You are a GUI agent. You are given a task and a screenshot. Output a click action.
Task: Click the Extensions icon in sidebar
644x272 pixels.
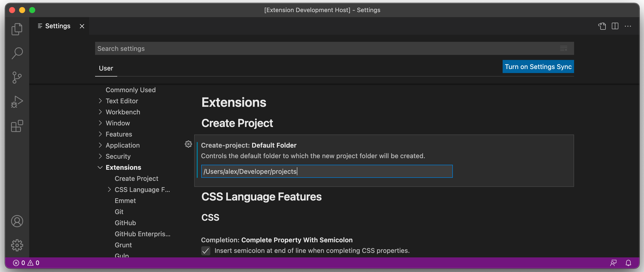pyautogui.click(x=16, y=126)
